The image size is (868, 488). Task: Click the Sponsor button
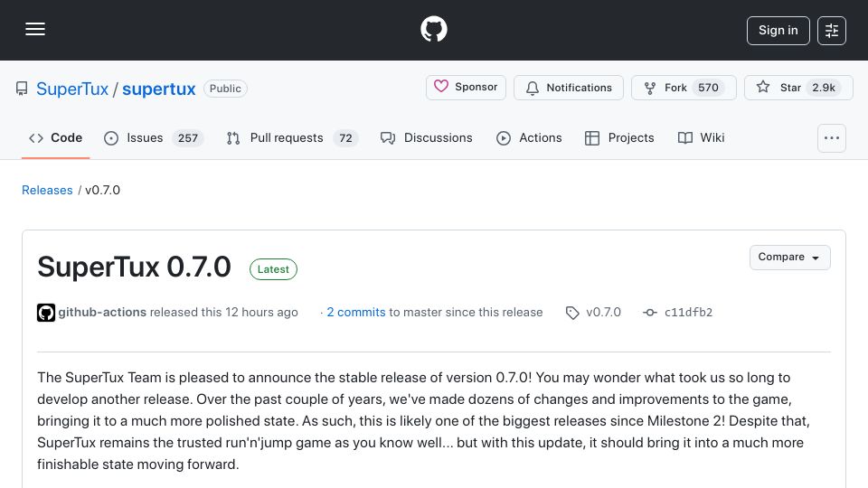(466, 88)
